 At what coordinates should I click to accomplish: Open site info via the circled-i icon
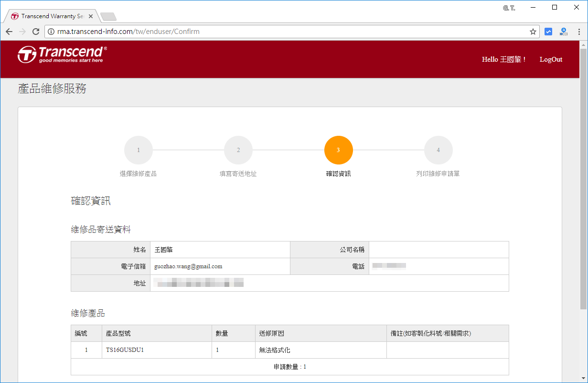[51, 32]
